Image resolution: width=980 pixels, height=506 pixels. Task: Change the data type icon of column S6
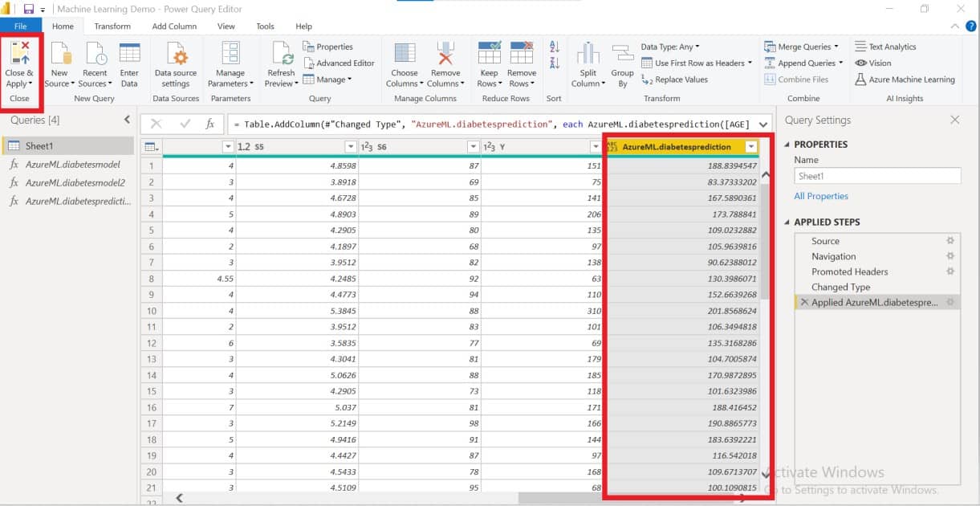click(368, 147)
